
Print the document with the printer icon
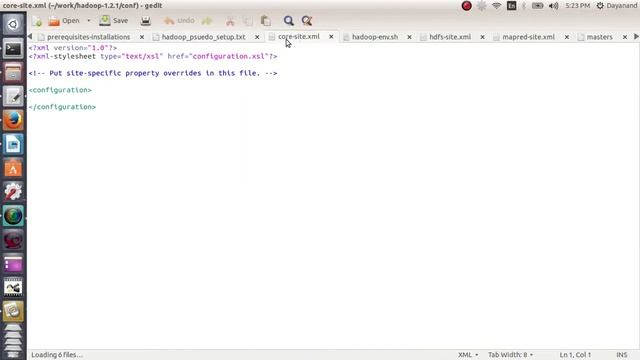(145, 21)
